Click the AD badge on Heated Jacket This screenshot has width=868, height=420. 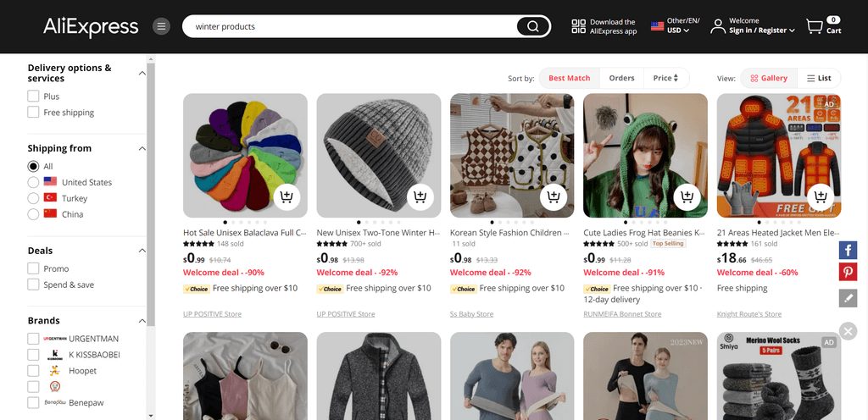click(829, 104)
